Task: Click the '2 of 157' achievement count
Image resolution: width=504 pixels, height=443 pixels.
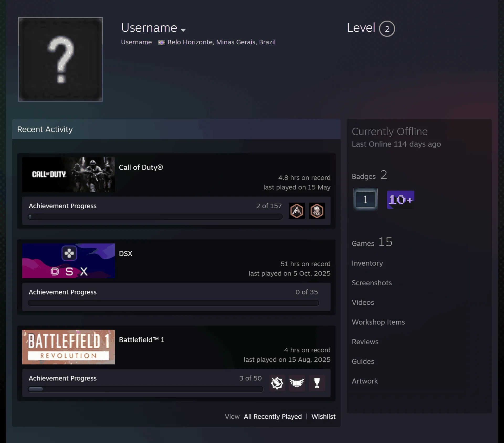Action: click(x=269, y=206)
